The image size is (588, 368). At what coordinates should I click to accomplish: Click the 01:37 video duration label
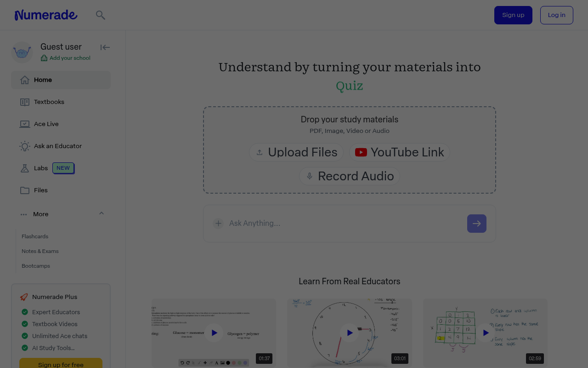coord(264,358)
